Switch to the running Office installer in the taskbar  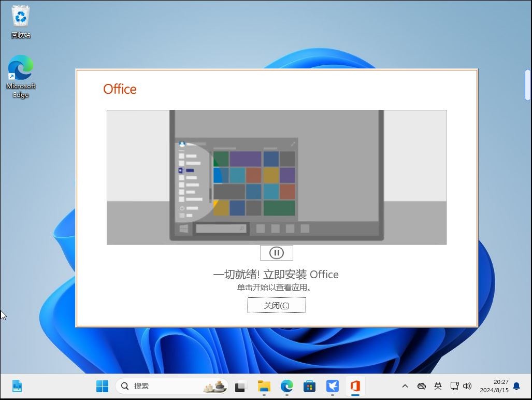tap(355, 386)
